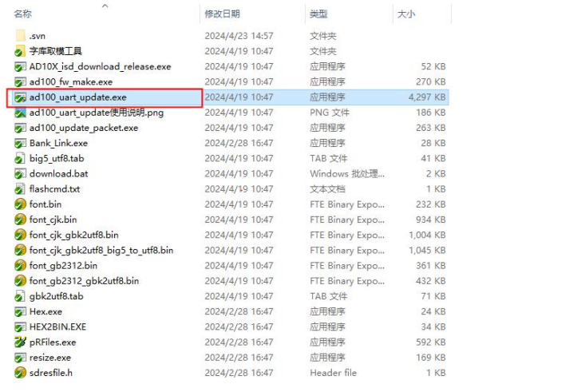Select file name font.bin
Image resolution: width=569 pixels, height=392 pixels.
click(x=45, y=204)
